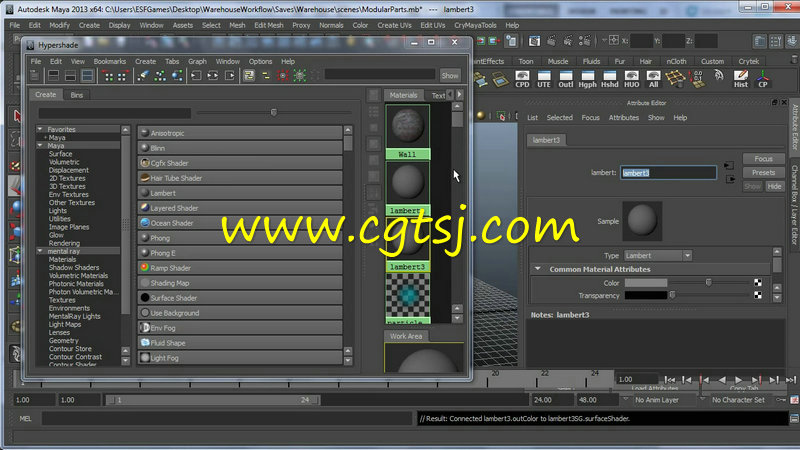
Task: Create a Hair Tube Shader node
Action: (240, 178)
